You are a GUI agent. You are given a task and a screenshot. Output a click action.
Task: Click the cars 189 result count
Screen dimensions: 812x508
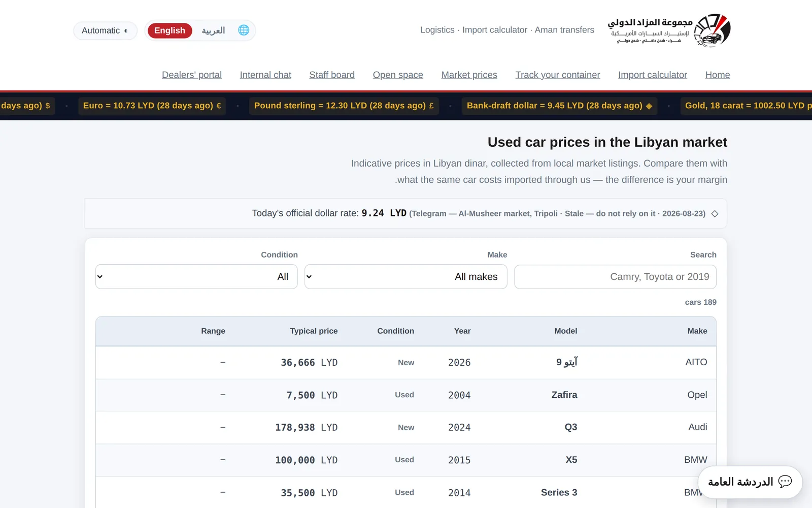700,302
